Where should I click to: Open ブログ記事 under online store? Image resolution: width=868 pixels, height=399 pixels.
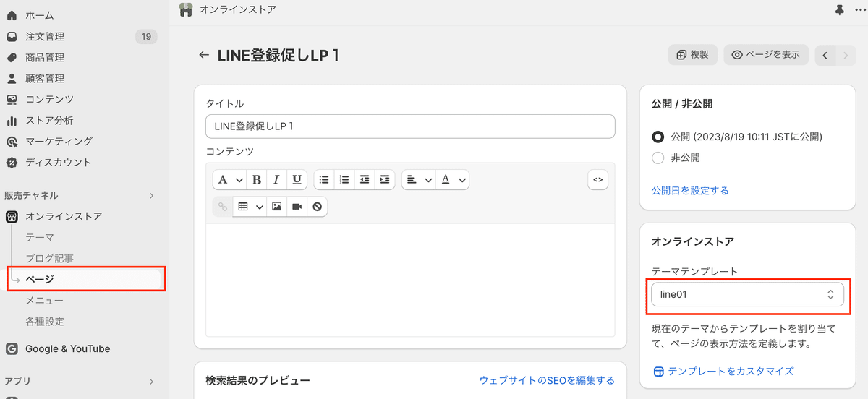click(49, 258)
